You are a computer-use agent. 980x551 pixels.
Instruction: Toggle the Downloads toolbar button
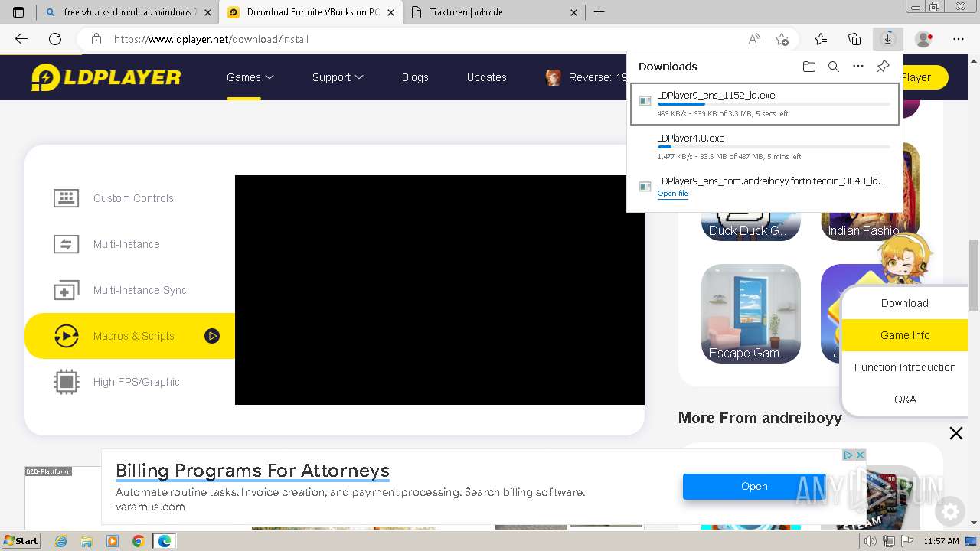[888, 39]
